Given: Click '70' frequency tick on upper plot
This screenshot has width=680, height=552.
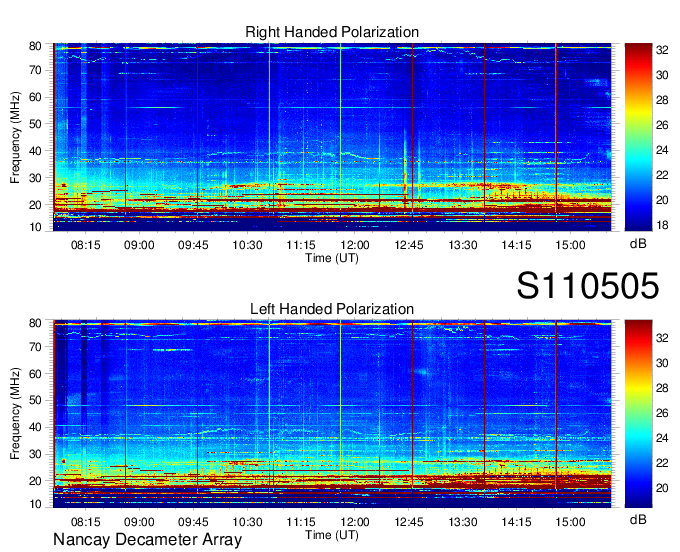Looking at the screenshot, I should pos(35,70).
